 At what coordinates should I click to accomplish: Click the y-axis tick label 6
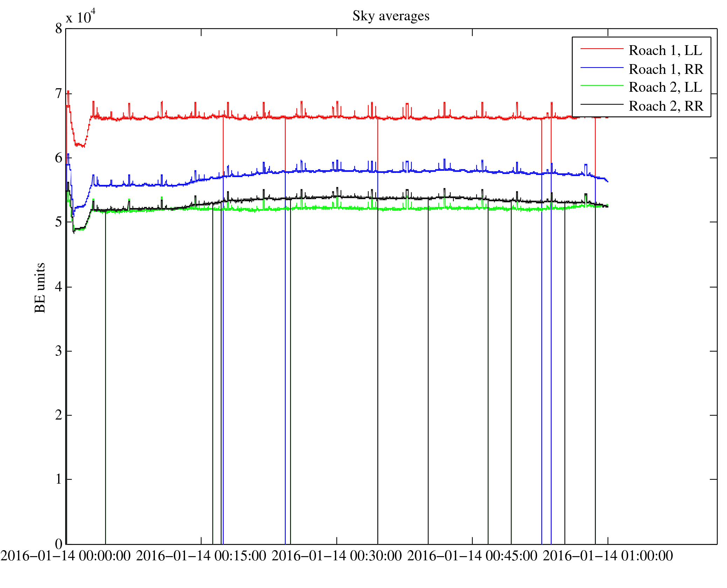tap(59, 158)
